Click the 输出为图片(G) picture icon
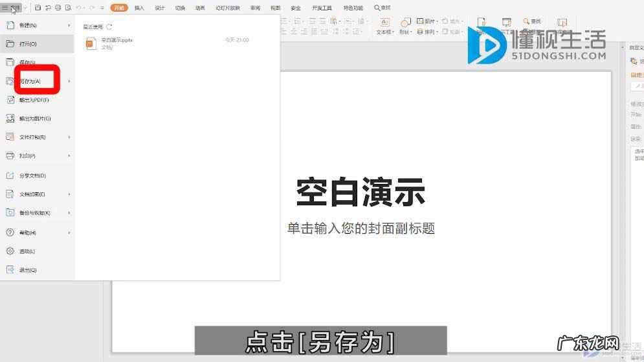Image resolution: width=644 pixels, height=362 pixels. click(x=10, y=119)
